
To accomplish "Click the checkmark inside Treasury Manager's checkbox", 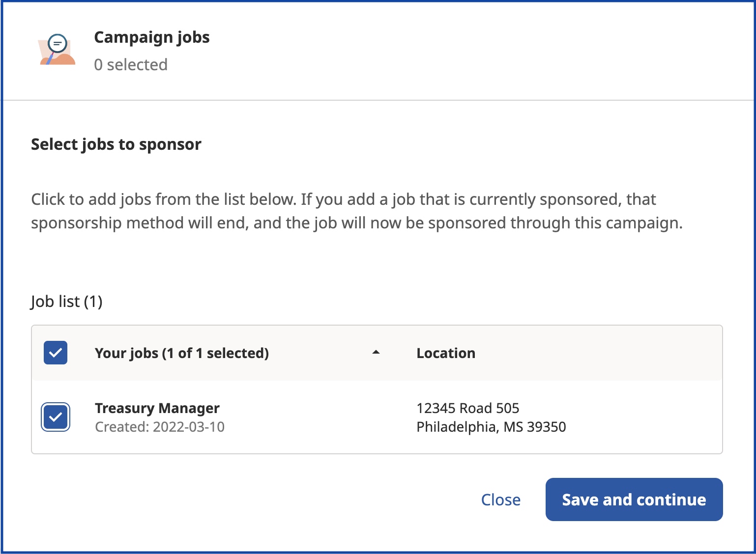I will point(56,417).
